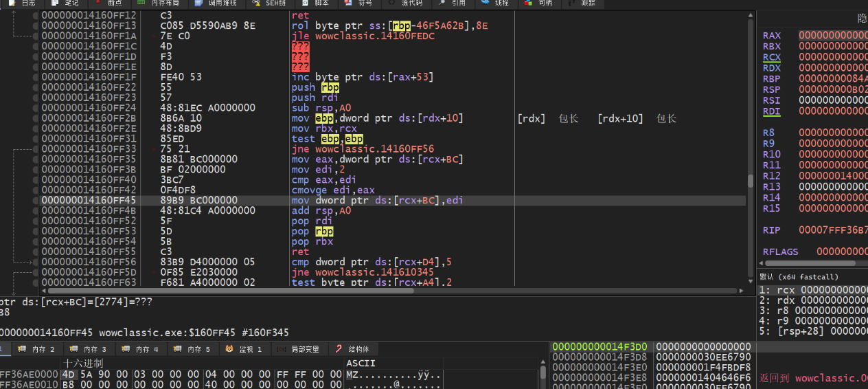This screenshot has height=389, width=868.
Task: Select the RDI register row
Action: point(815,111)
